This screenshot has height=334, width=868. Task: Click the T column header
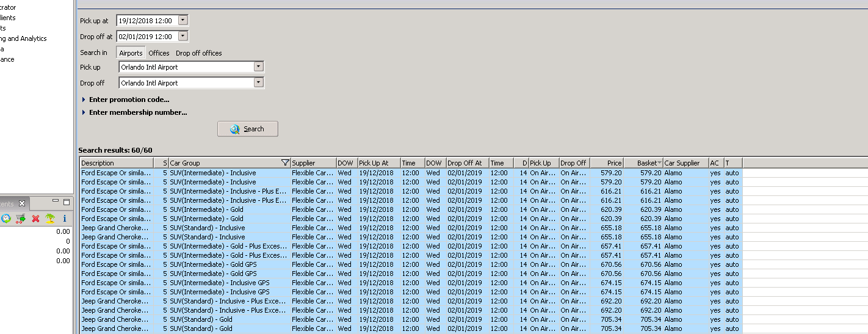(733, 163)
